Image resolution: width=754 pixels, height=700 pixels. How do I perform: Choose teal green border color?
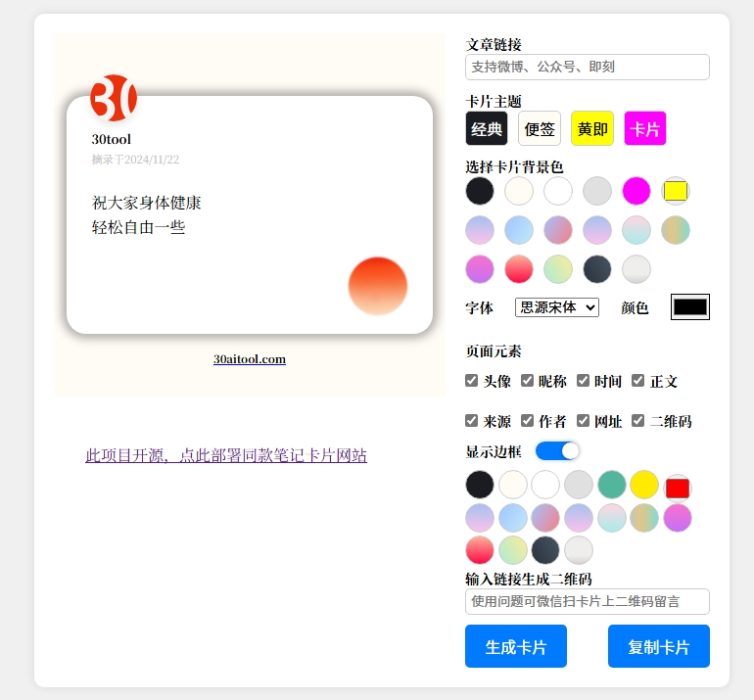[x=612, y=485]
